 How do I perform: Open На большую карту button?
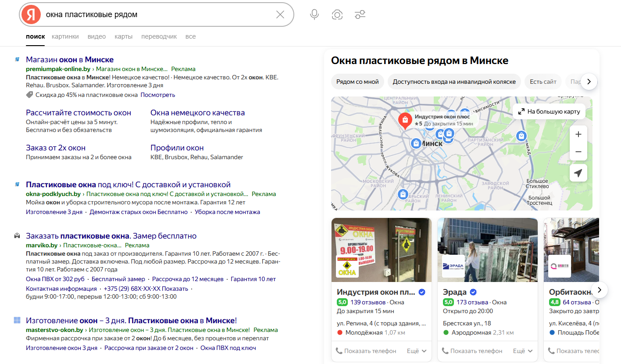click(549, 111)
